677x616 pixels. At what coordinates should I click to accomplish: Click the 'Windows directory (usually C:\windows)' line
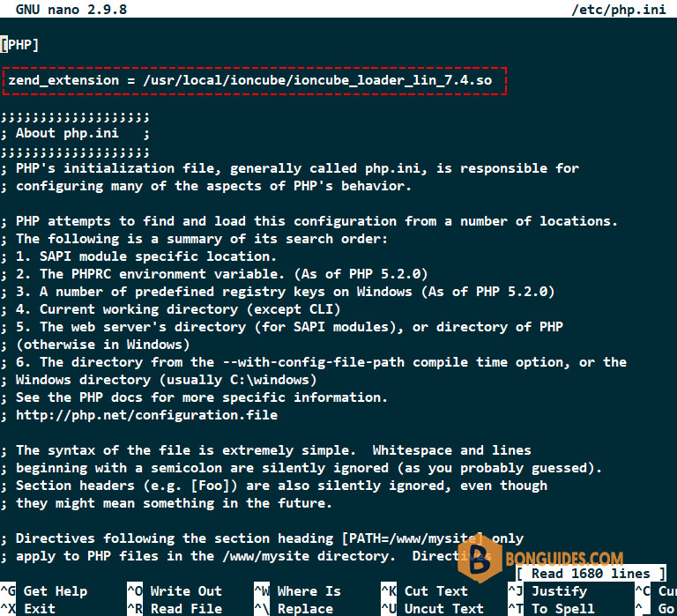(x=159, y=380)
